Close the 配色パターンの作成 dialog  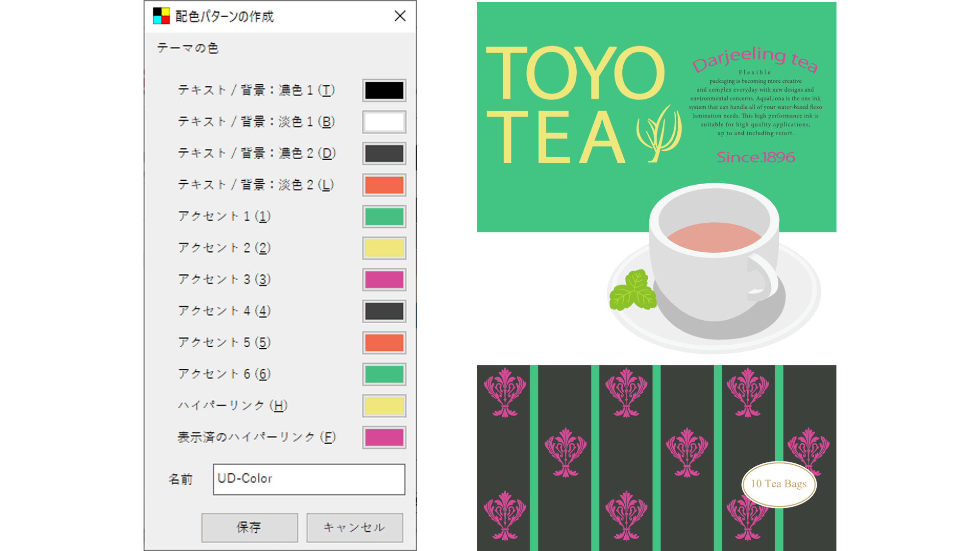[x=400, y=16]
